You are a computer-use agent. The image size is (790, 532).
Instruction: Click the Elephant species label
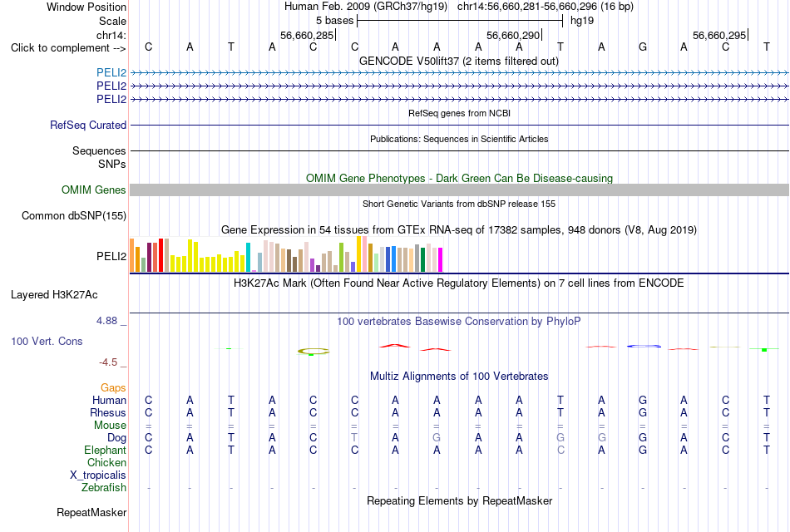pos(105,450)
